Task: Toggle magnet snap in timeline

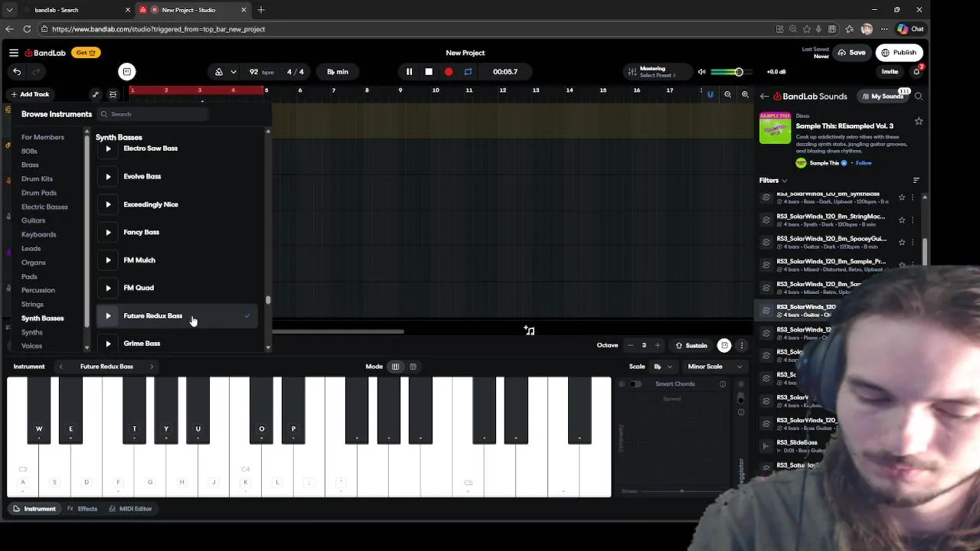Action: coord(710,95)
